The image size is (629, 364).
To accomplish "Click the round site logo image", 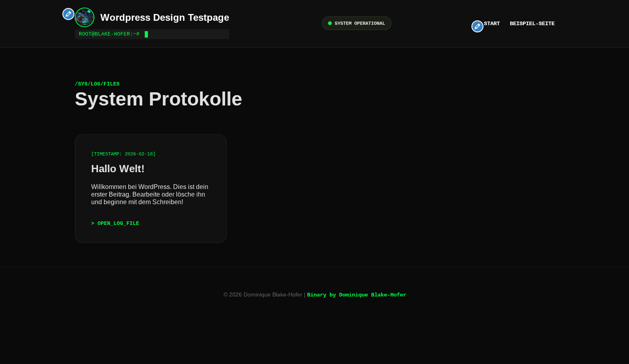I will coord(84,18).
